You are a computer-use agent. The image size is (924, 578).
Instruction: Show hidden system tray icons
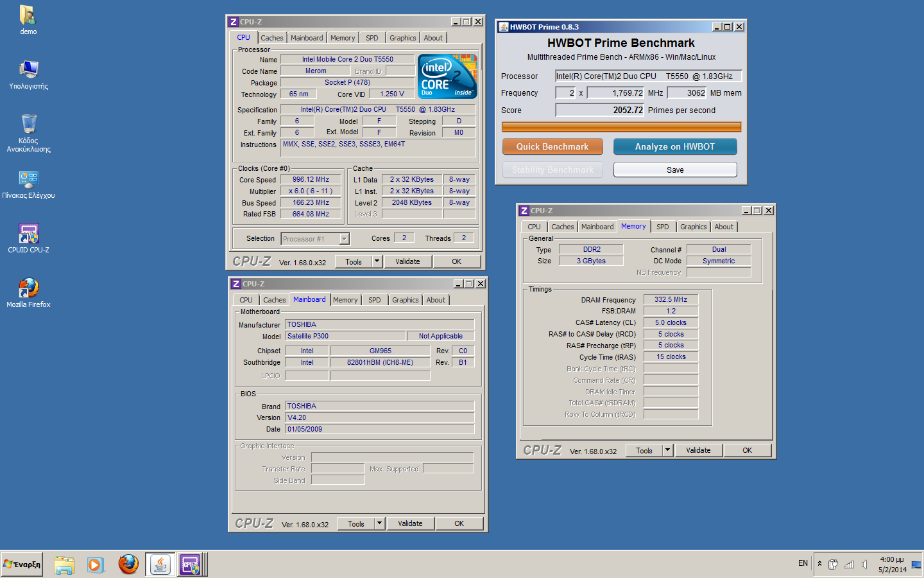tap(819, 564)
